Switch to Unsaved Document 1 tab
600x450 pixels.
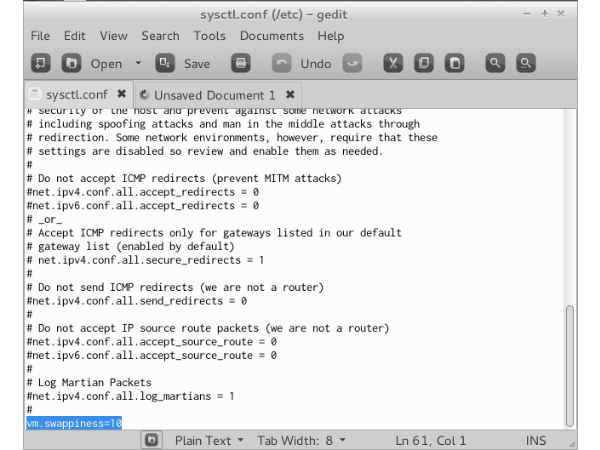[x=215, y=95]
